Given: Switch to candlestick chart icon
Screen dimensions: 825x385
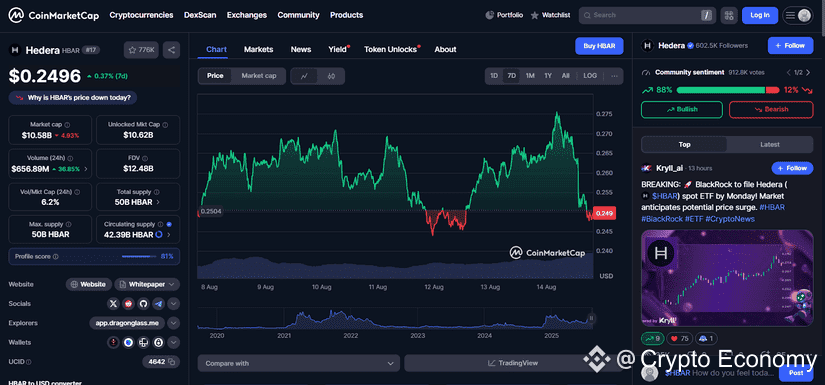Looking at the screenshot, I should 331,76.
